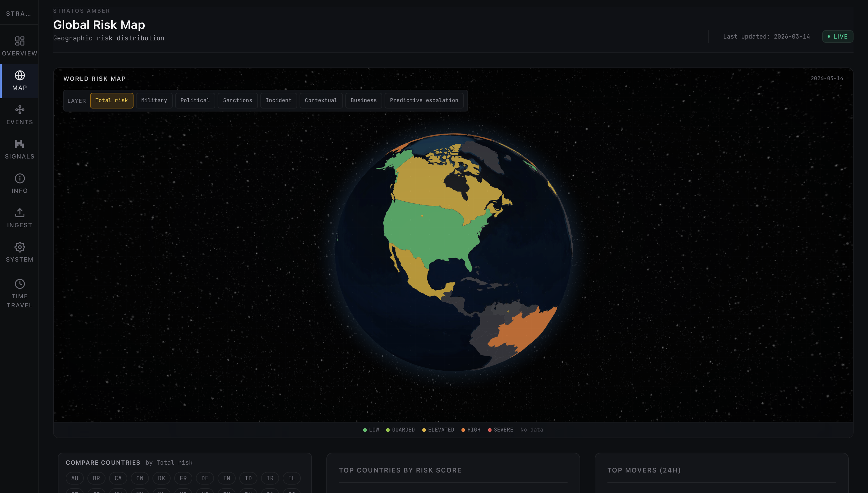Toggle the AU country chip

(74, 478)
